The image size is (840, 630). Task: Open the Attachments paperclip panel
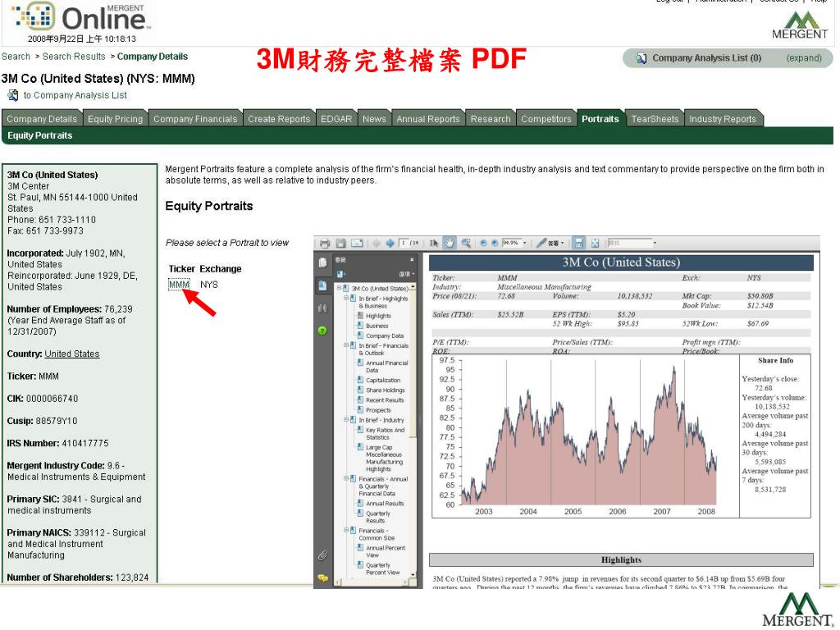(x=322, y=555)
